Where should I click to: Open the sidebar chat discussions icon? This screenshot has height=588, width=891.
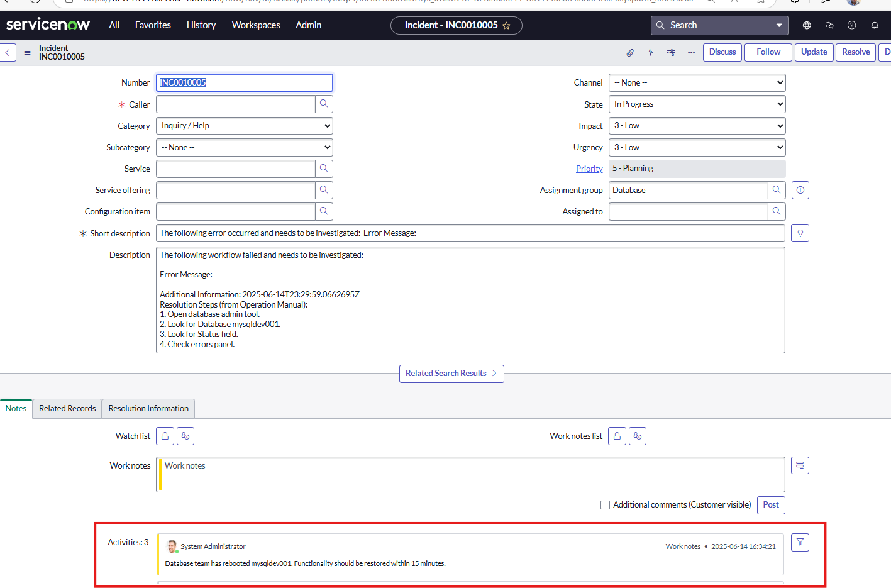coord(829,25)
